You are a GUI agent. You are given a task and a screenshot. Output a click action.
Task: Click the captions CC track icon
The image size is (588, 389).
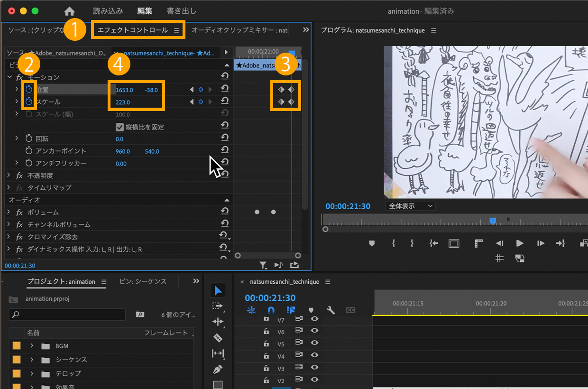click(350, 310)
